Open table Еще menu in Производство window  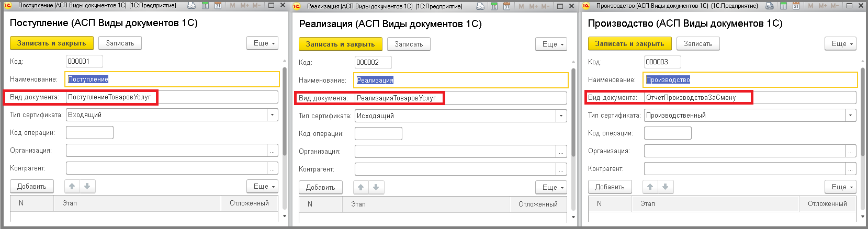[840, 187]
